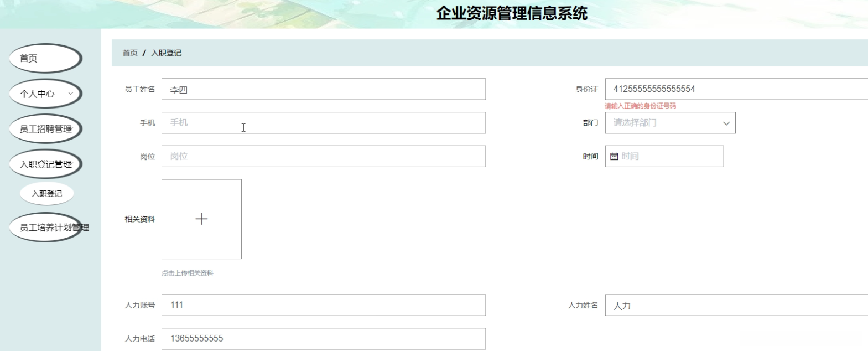
Task: Open the 首页 sidebar menu
Action: tap(45, 58)
